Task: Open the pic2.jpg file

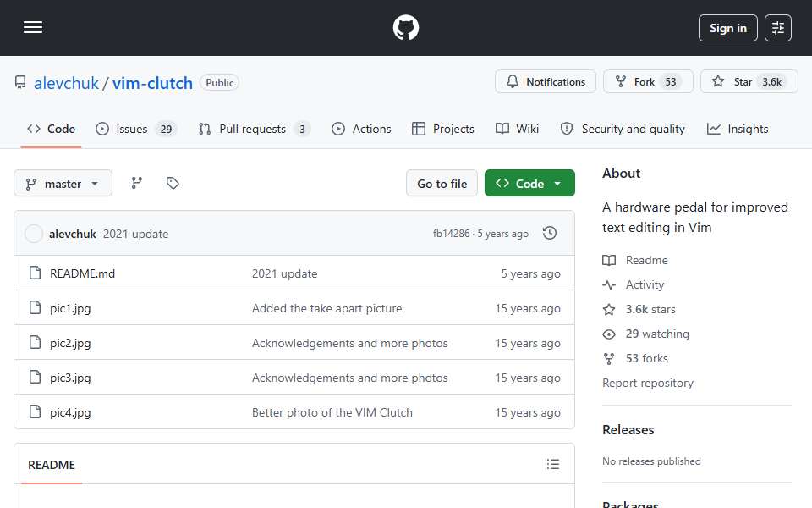Action: 70,343
